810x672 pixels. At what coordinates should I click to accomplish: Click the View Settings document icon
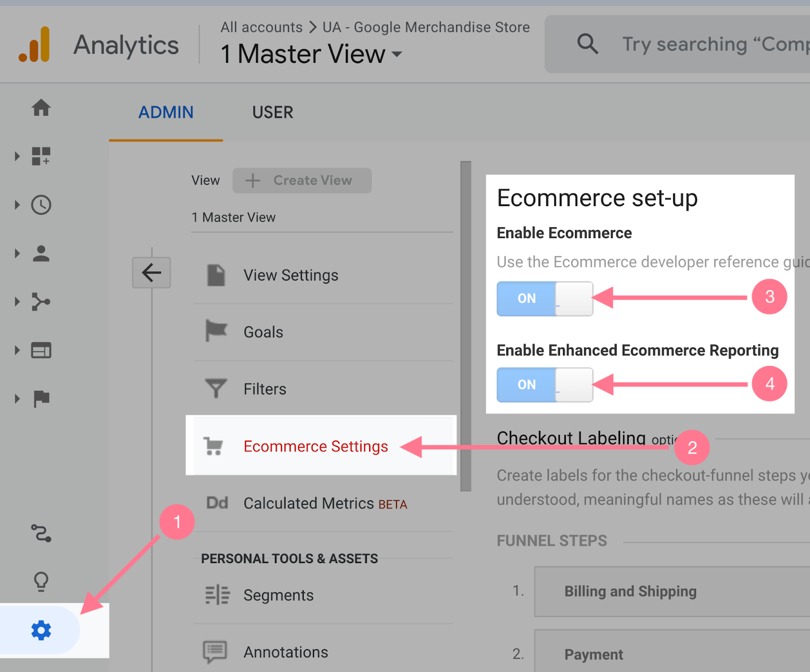pos(216,275)
